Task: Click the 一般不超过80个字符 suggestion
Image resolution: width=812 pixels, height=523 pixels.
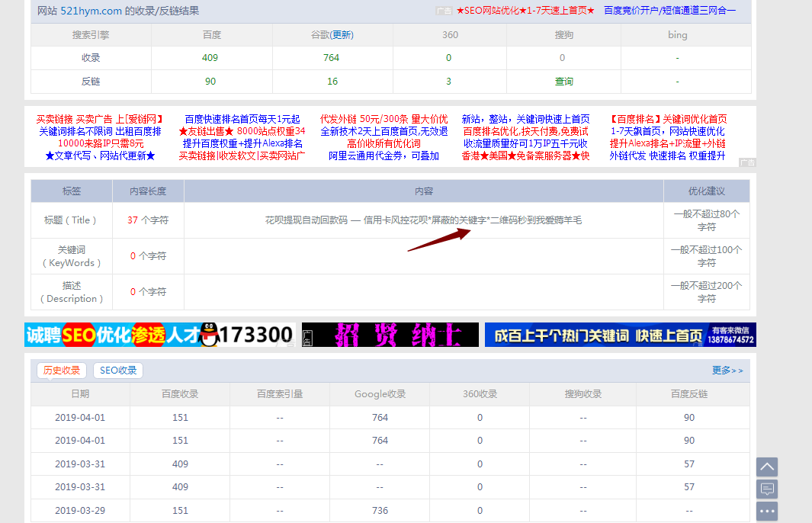Action: click(x=707, y=220)
